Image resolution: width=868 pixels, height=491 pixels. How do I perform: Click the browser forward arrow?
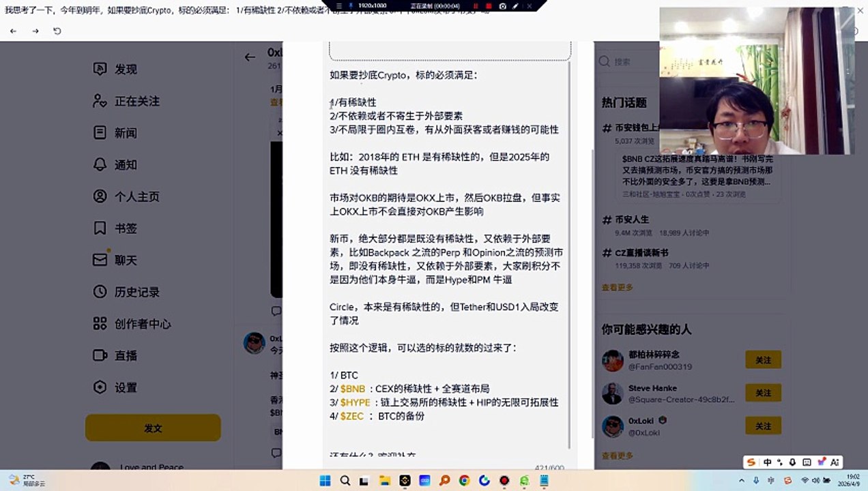click(35, 31)
